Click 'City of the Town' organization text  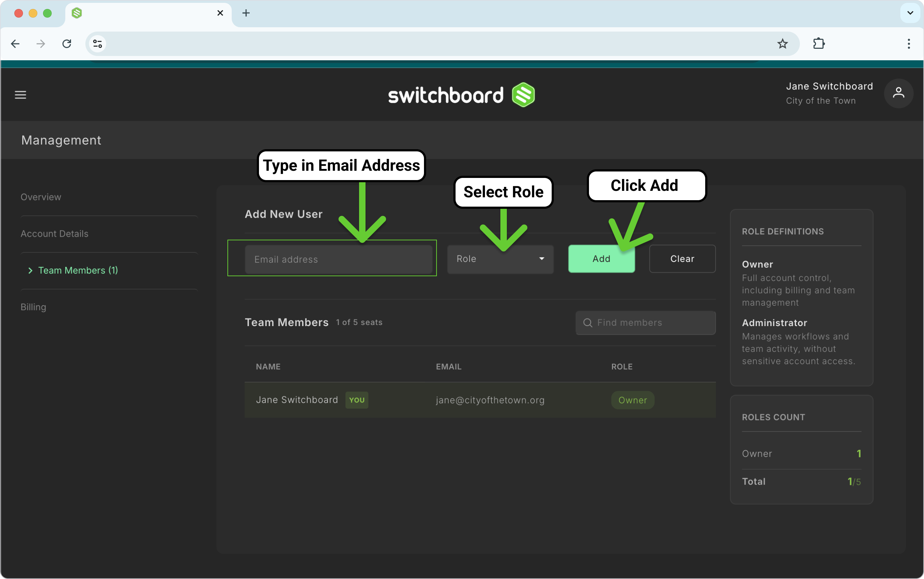(x=821, y=101)
